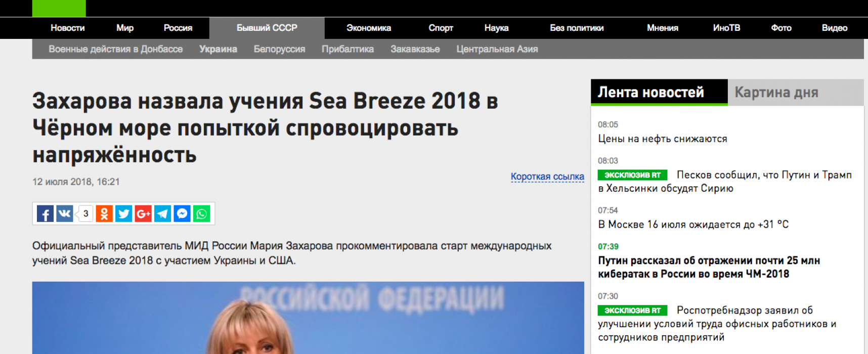Select Лента новостей tab

click(x=659, y=92)
